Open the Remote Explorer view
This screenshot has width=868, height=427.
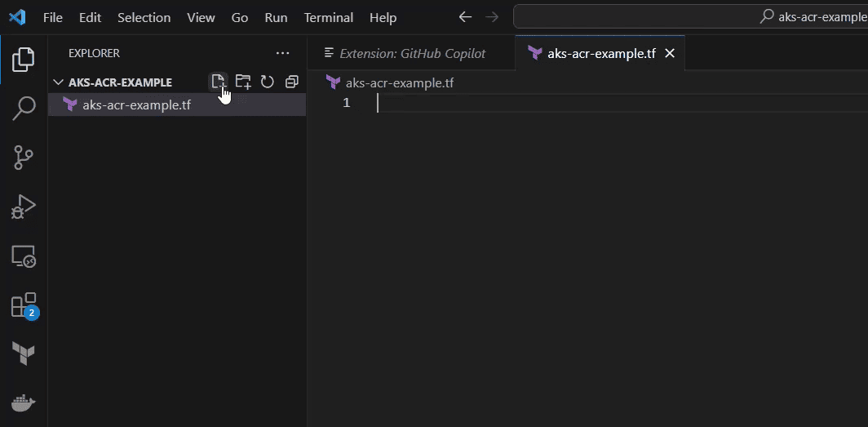24,256
